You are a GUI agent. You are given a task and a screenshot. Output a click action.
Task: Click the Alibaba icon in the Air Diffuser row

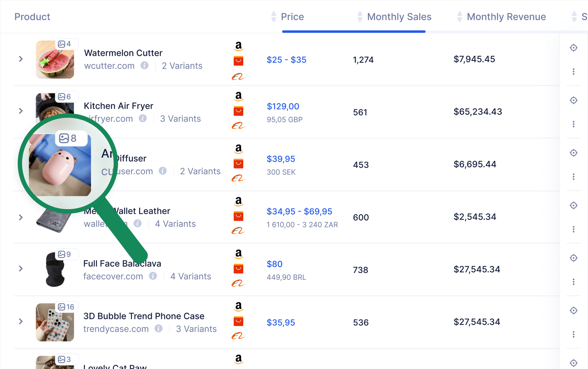click(x=239, y=177)
